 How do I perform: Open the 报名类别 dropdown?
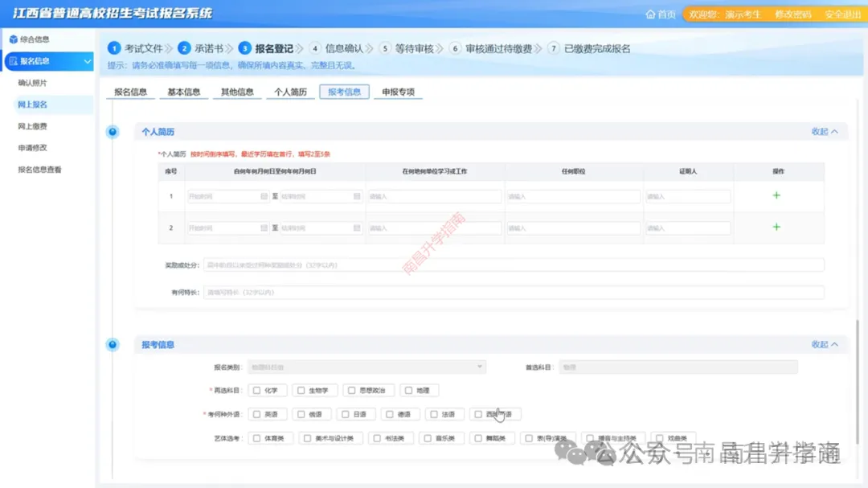366,367
